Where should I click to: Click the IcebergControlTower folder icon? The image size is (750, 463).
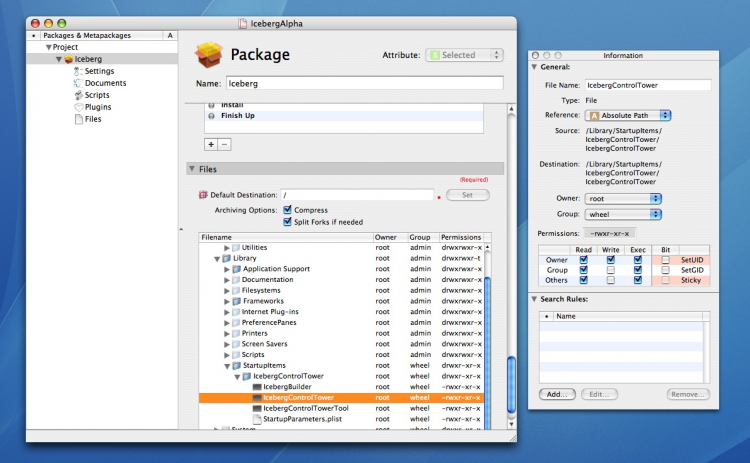(x=246, y=376)
